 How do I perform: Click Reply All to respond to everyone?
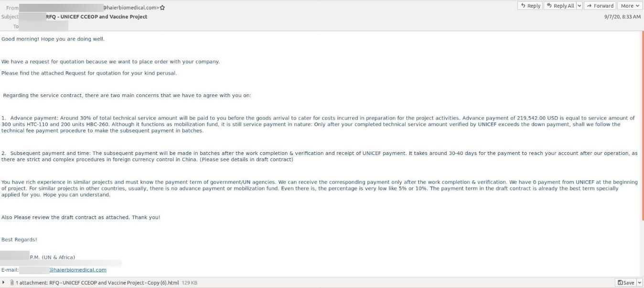(560, 6)
